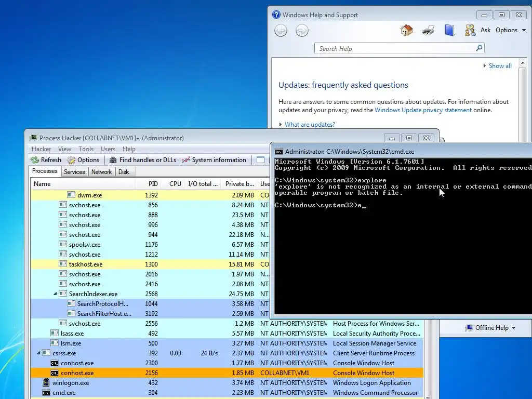532x399 pixels.
Task: Switch to the Network tab
Action: [x=101, y=171]
